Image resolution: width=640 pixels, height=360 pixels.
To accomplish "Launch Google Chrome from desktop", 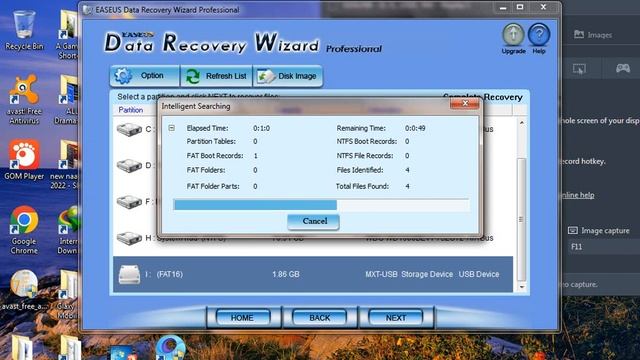I will coord(24,230).
